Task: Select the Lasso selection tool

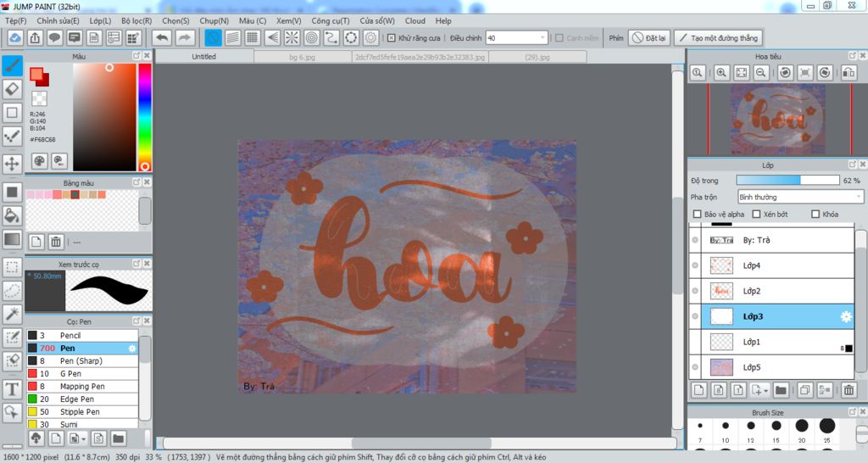Action: click(12, 290)
